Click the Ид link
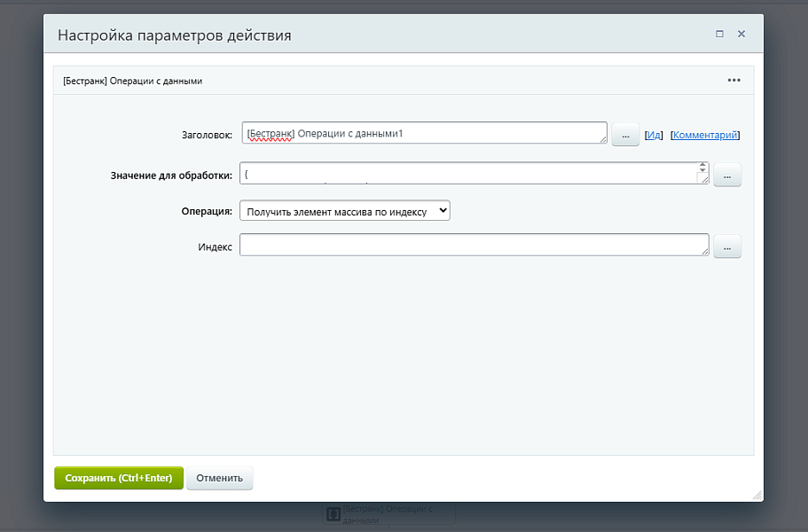808x532 pixels. point(654,136)
